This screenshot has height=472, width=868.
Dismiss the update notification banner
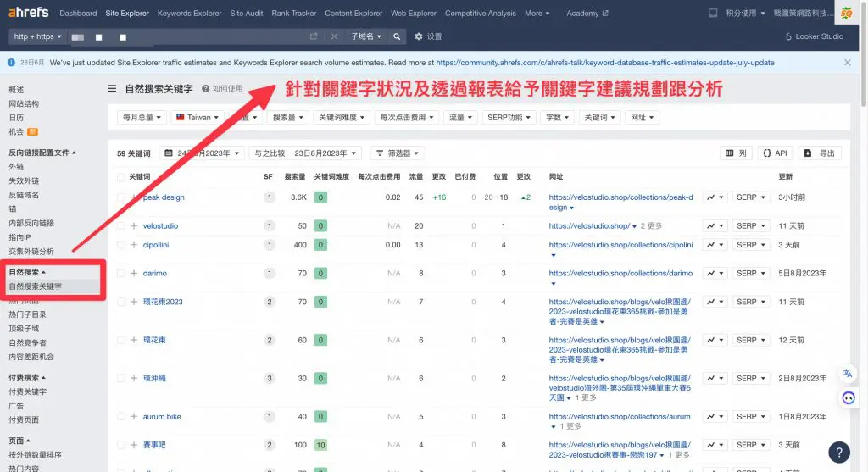[x=847, y=63]
